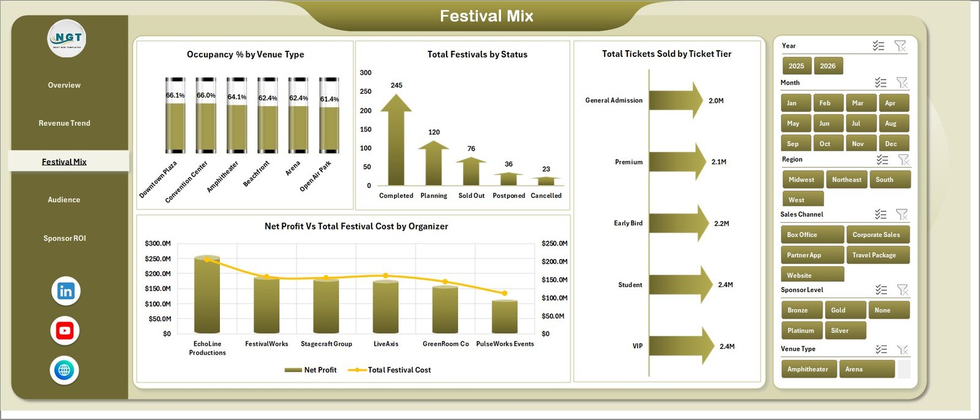
Task: Filter by year 2025
Action: point(796,66)
